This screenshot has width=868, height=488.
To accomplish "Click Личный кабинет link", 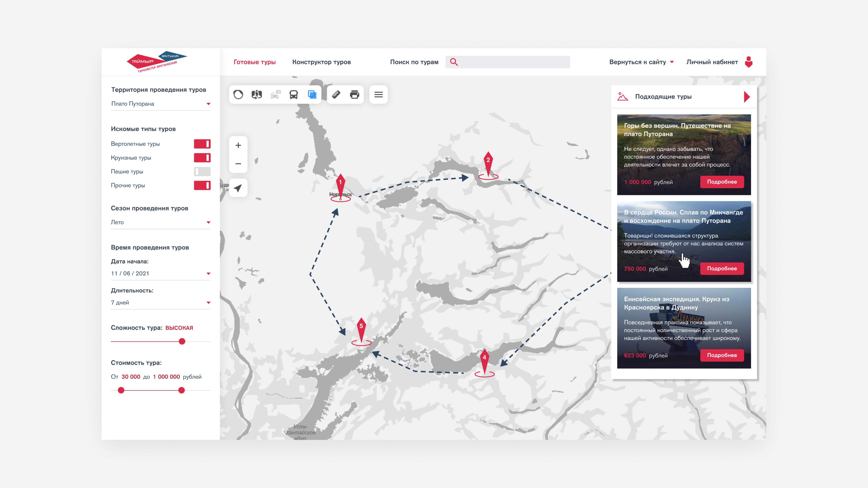I will 712,62.
